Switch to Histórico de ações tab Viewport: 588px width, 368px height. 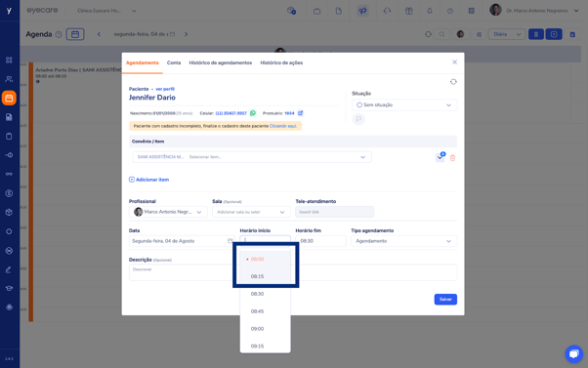281,62
